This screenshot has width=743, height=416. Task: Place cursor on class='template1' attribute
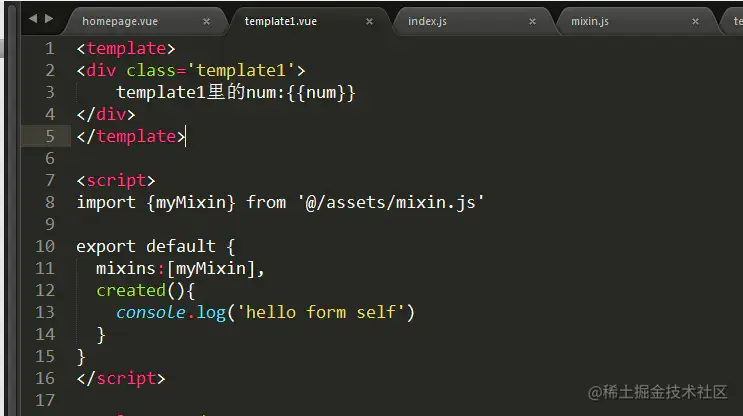(x=211, y=71)
